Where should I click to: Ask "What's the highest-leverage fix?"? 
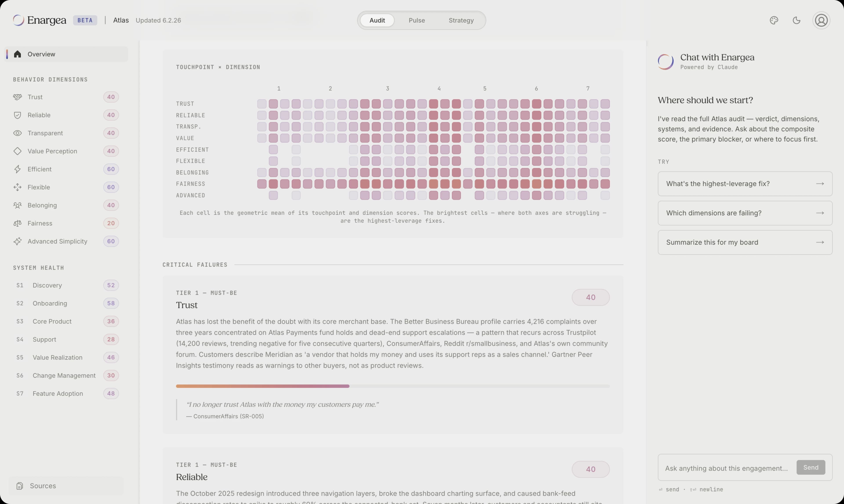click(745, 184)
